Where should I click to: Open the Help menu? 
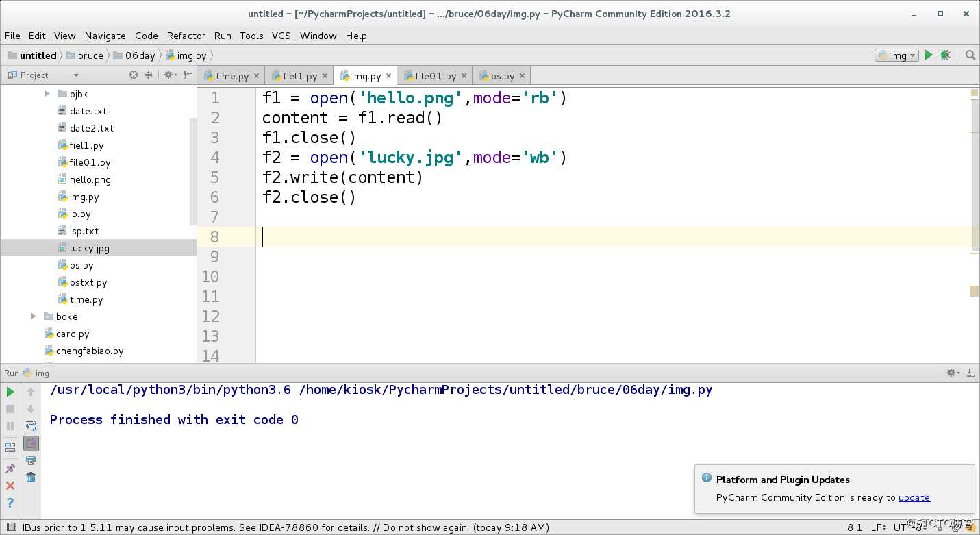click(x=356, y=36)
